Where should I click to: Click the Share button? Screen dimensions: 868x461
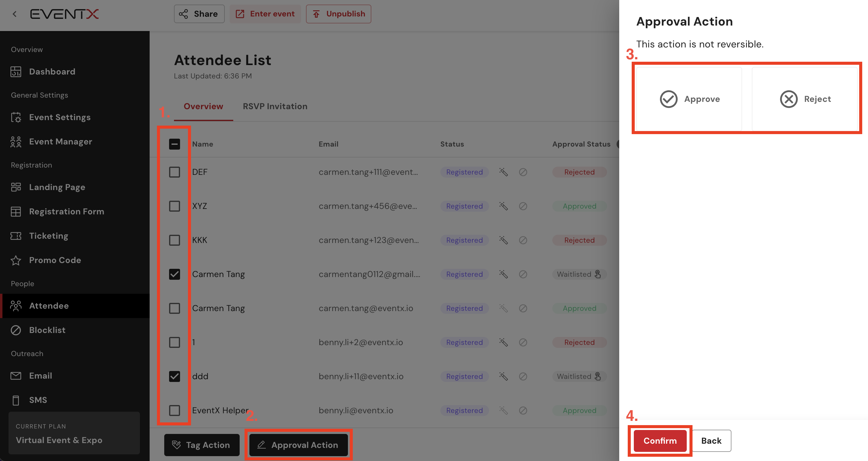199,14
